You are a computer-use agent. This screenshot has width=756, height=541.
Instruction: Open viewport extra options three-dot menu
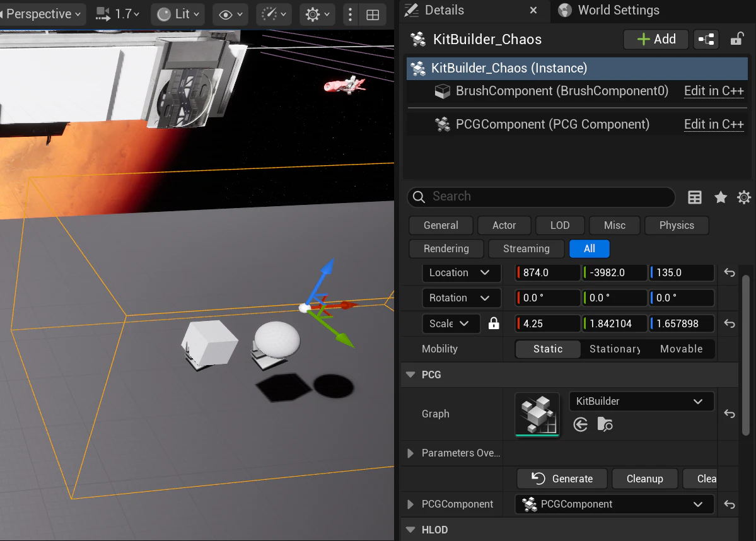tap(351, 15)
